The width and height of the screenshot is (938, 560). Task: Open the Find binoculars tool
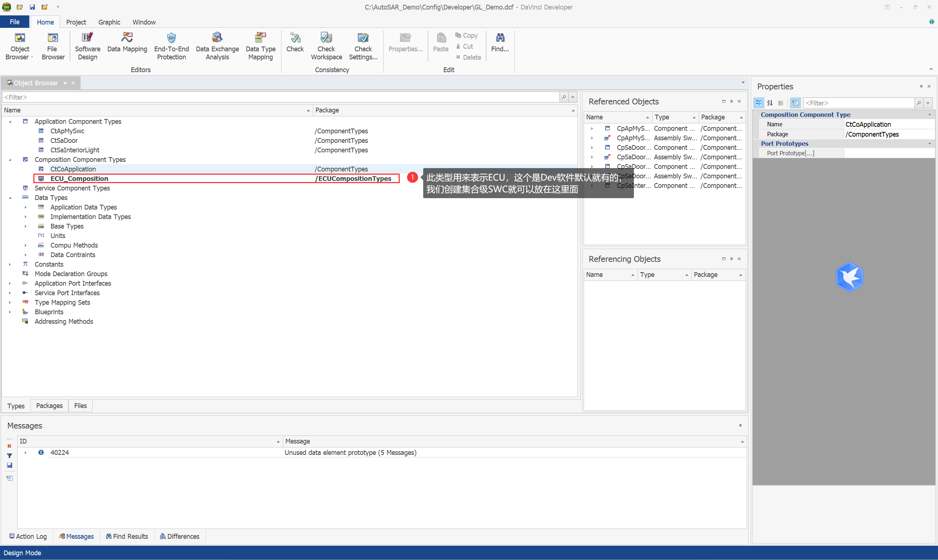[x=500, y=42]
